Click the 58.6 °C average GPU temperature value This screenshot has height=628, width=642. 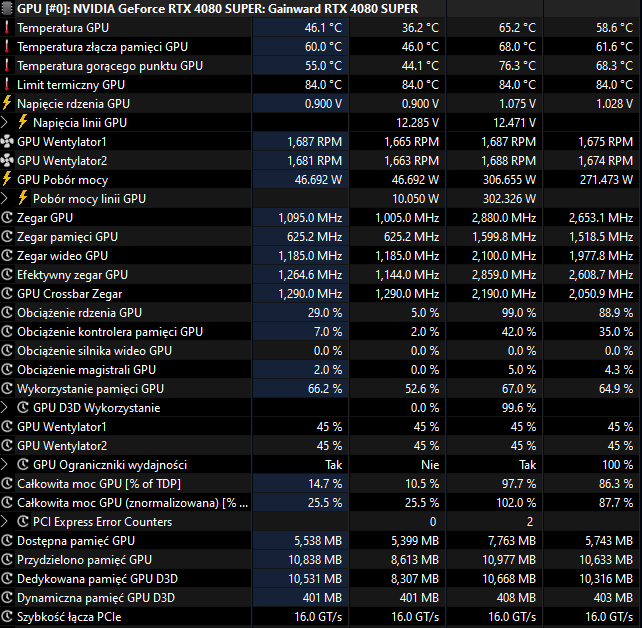pos(614,28)
